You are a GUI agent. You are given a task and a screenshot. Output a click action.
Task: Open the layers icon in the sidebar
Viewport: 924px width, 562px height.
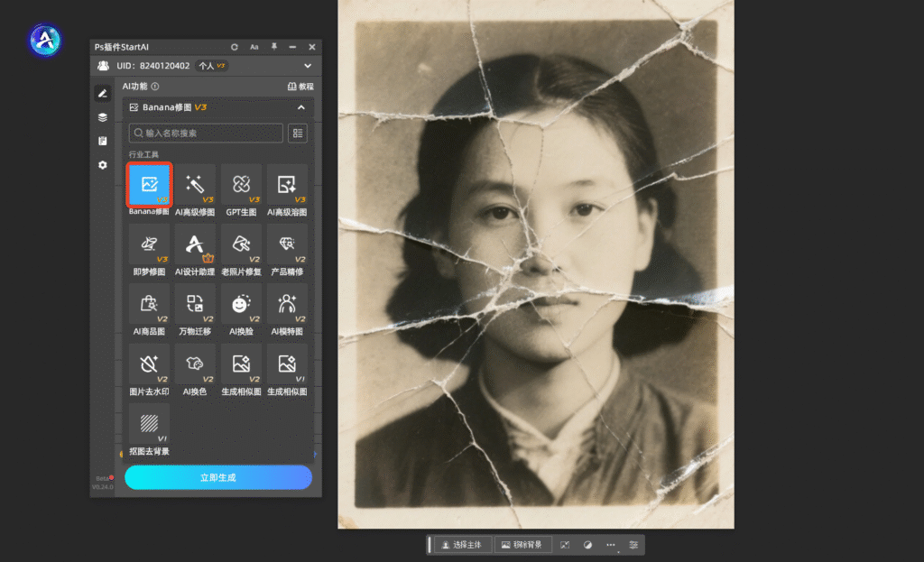click(x=103, y=117)
